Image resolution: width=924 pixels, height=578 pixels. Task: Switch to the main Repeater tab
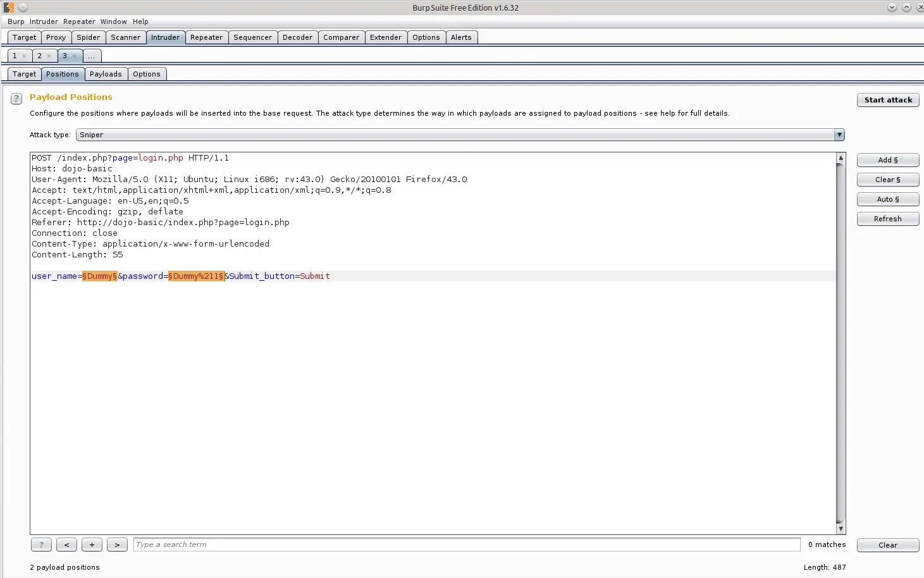click(x=207, y=37)
